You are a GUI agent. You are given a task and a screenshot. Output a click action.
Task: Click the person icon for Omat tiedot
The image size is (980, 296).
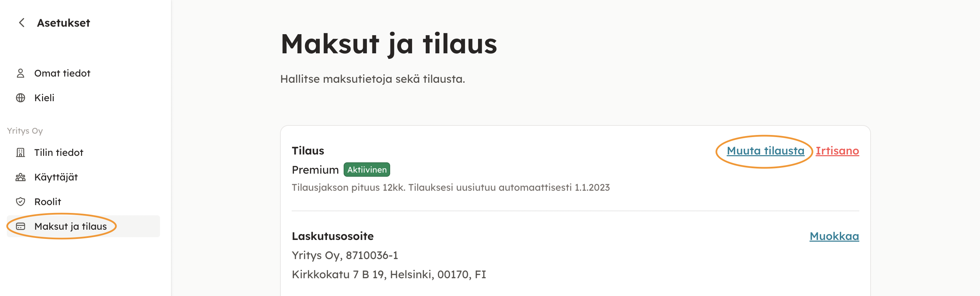click(21, 73)
